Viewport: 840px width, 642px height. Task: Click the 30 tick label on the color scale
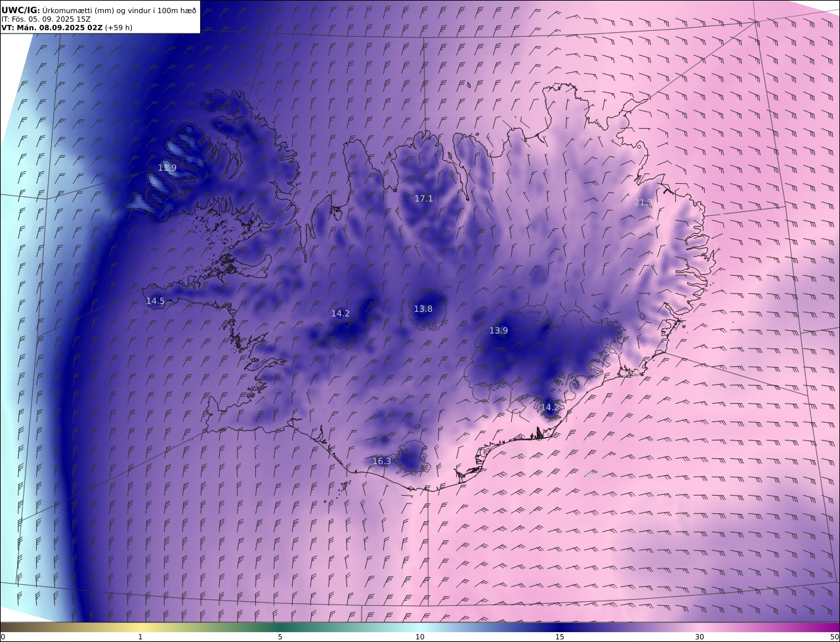[700, 637]
